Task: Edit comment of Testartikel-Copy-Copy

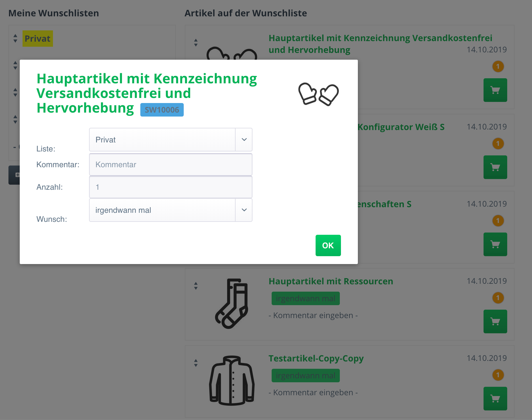Action: (313, 392)
